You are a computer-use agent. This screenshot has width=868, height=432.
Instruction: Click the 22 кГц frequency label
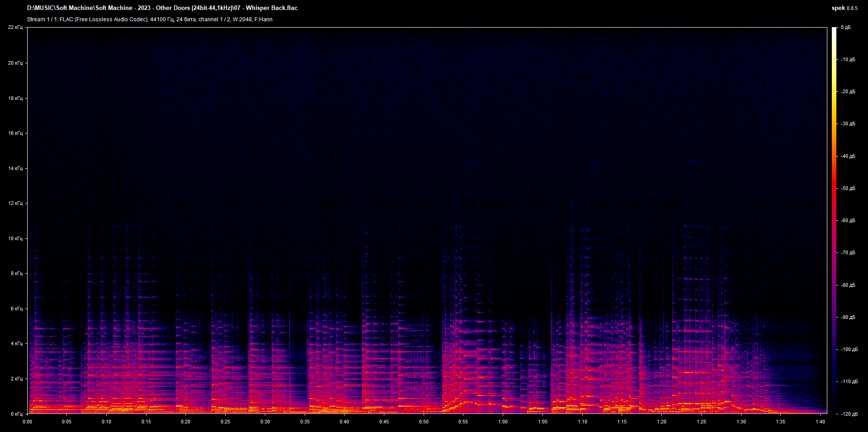[x=15, y=28]
